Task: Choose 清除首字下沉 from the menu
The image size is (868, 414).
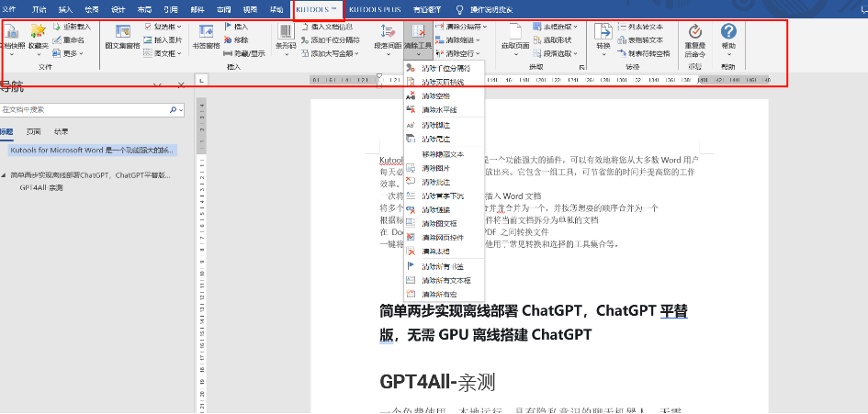Action: point(445,196)
